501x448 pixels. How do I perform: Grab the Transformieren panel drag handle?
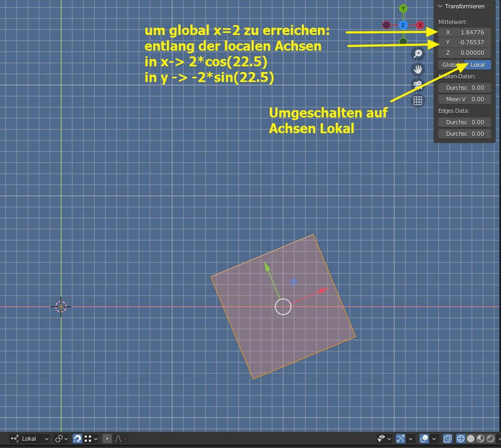click(490, 6)
